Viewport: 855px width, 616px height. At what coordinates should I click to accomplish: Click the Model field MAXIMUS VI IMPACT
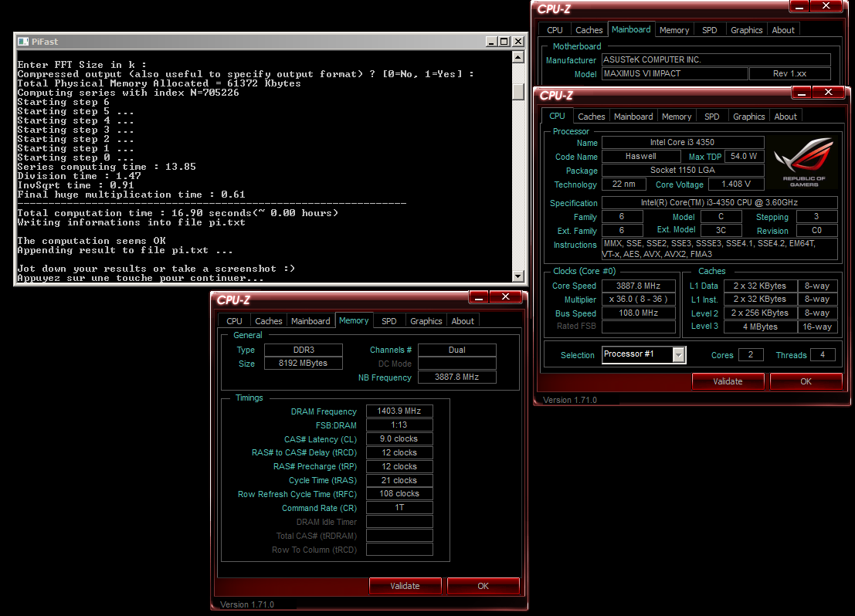click(x=675, y=73)
